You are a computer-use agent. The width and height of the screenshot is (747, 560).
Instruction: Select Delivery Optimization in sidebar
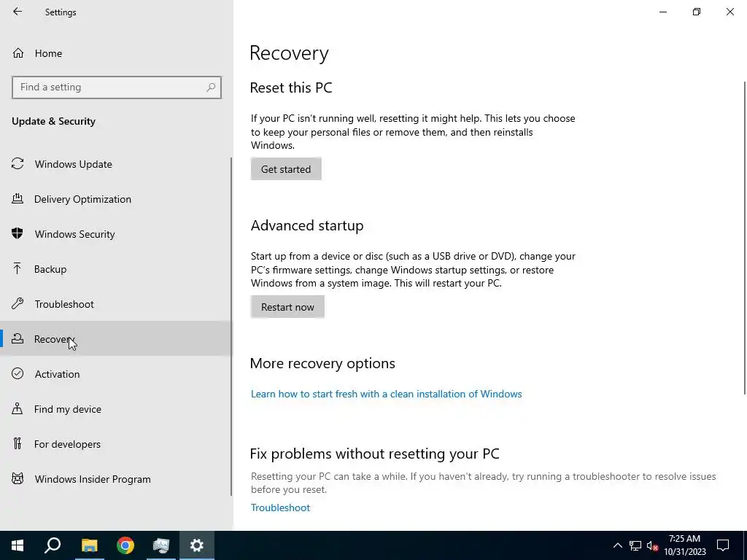point(115,199)
